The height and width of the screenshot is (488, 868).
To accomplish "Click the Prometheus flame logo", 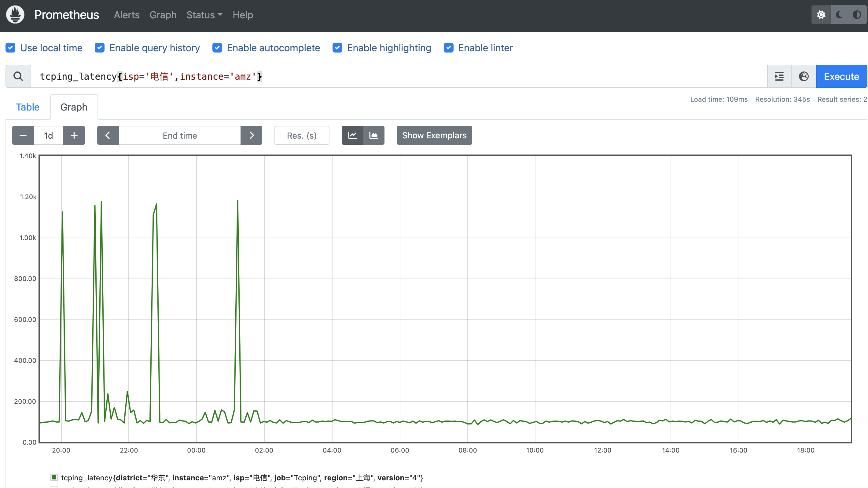I will click(x=15, y=15).
